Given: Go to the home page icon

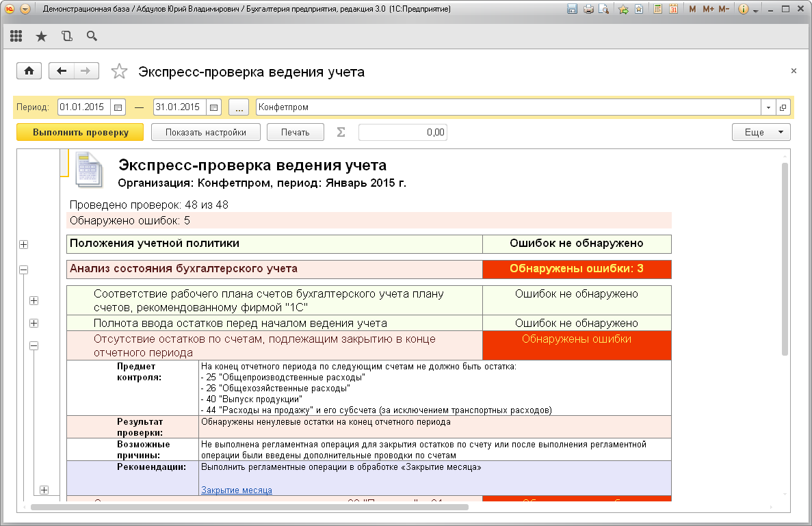Looking at the screenshot, I should (29, 71).
